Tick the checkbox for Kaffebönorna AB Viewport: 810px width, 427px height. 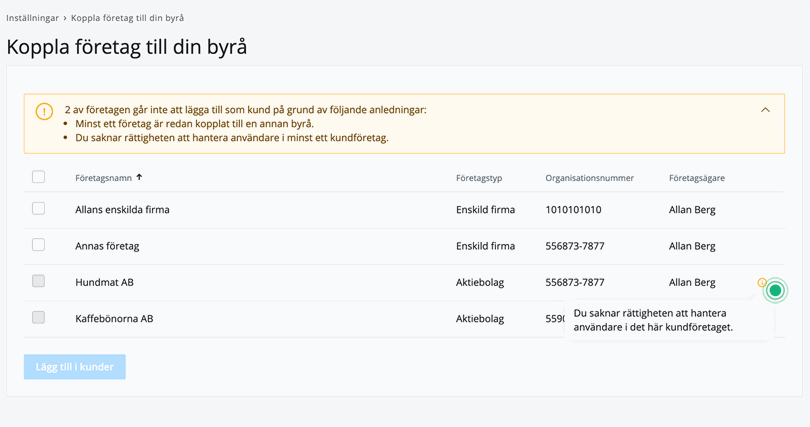click(38, 318)
